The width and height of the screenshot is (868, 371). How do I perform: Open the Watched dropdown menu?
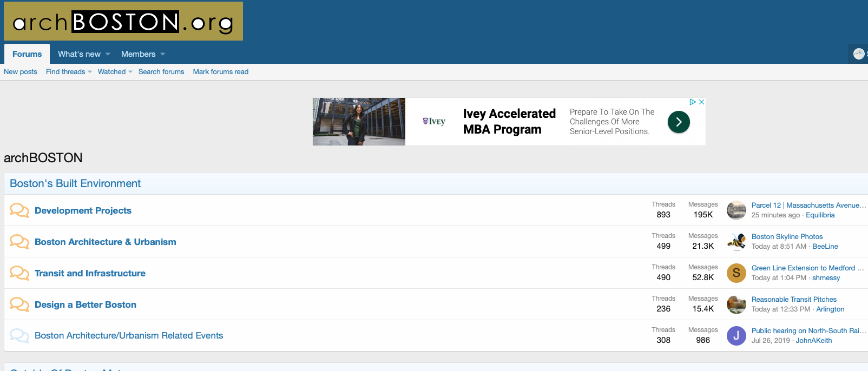(115, 72)
